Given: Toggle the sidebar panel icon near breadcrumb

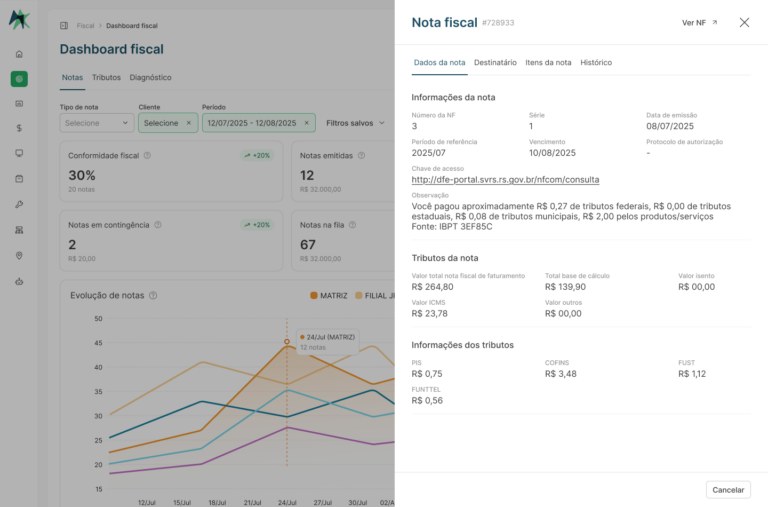Looking at the screenshot, I should tap(64, 25).
